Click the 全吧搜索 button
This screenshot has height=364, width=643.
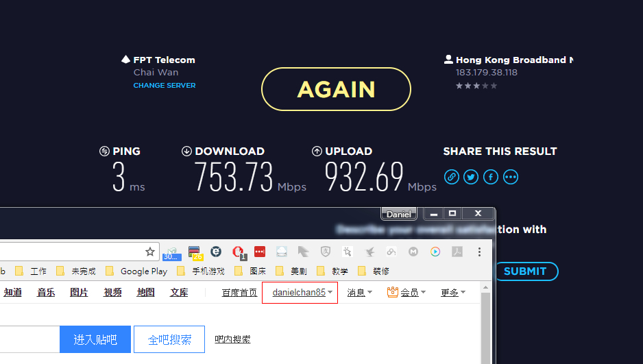169,339
